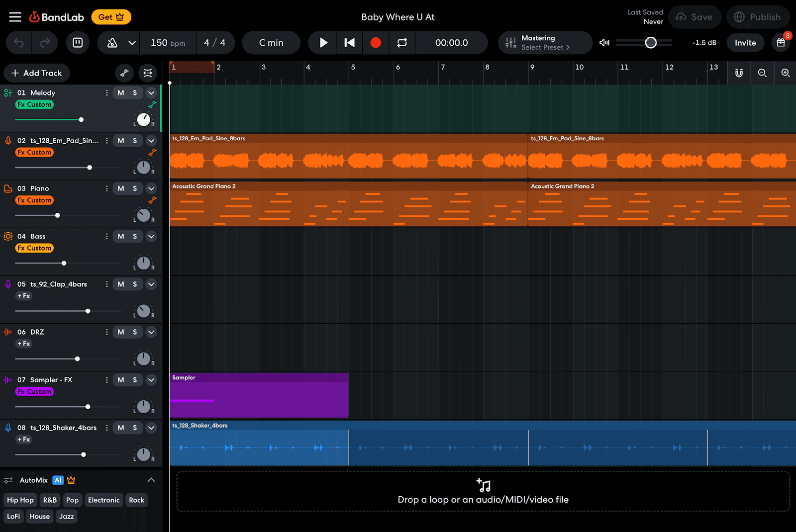
Task: Click the 04 Bass drum machine icon
Action: (8, 236)
